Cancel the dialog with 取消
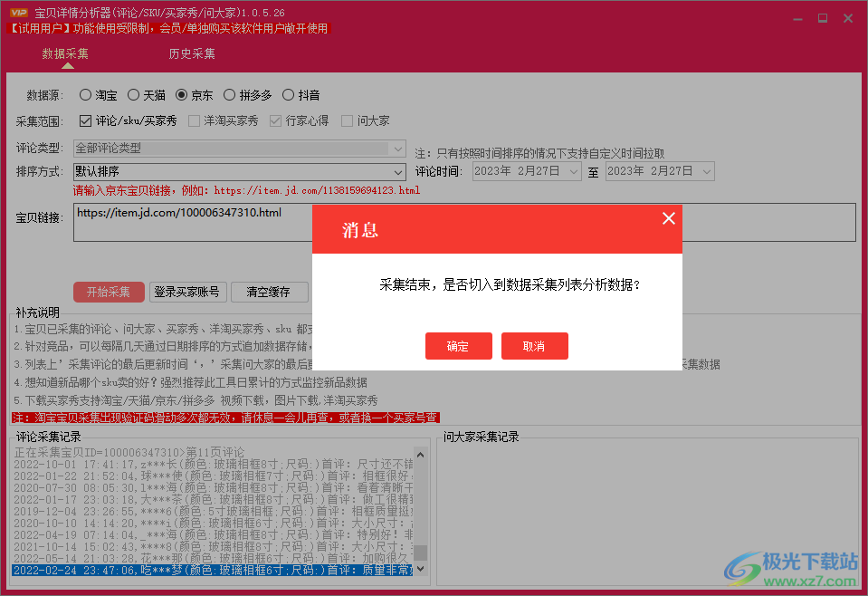This screenshot has height=596, width=868. 534,346
